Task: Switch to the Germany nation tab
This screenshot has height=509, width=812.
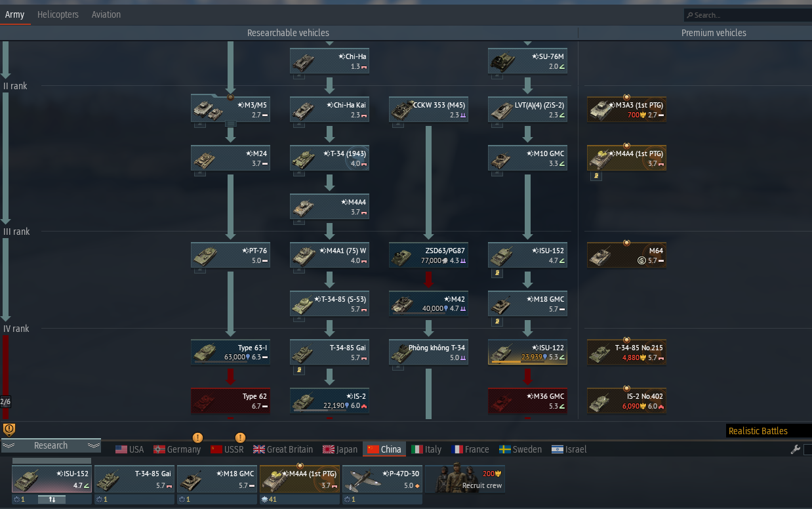Action: coord(176,449)
